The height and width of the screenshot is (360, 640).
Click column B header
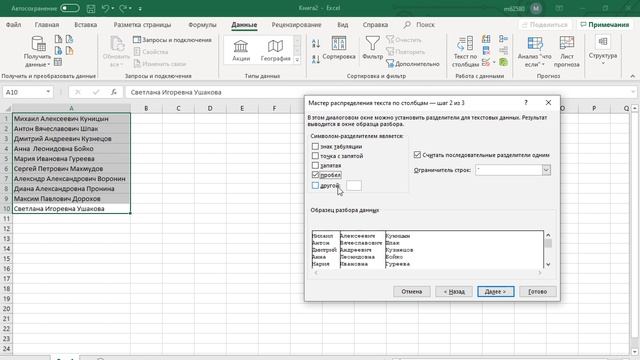pyautogui.click(x=146, y=108)
